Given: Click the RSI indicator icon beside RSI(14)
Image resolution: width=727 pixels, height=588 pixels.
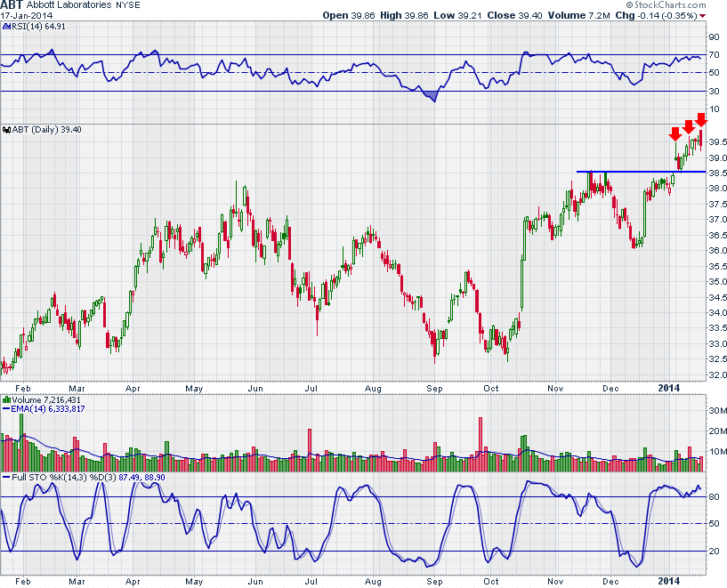Looking at the screenshot, I should point(6,27).
